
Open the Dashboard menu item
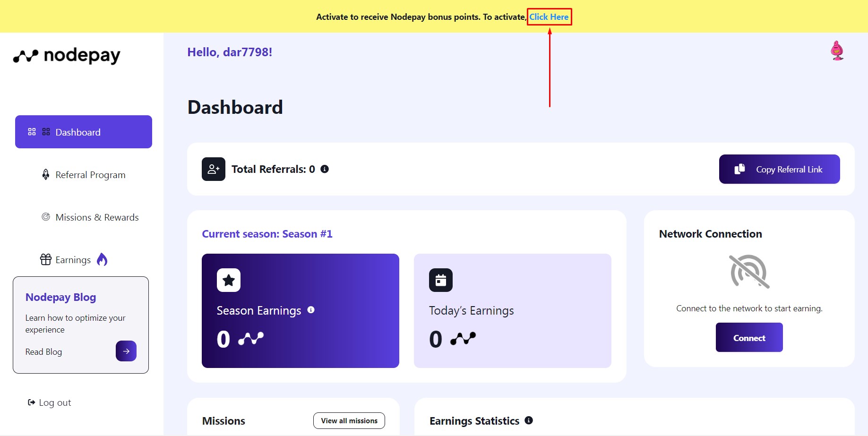click(84, 132)
